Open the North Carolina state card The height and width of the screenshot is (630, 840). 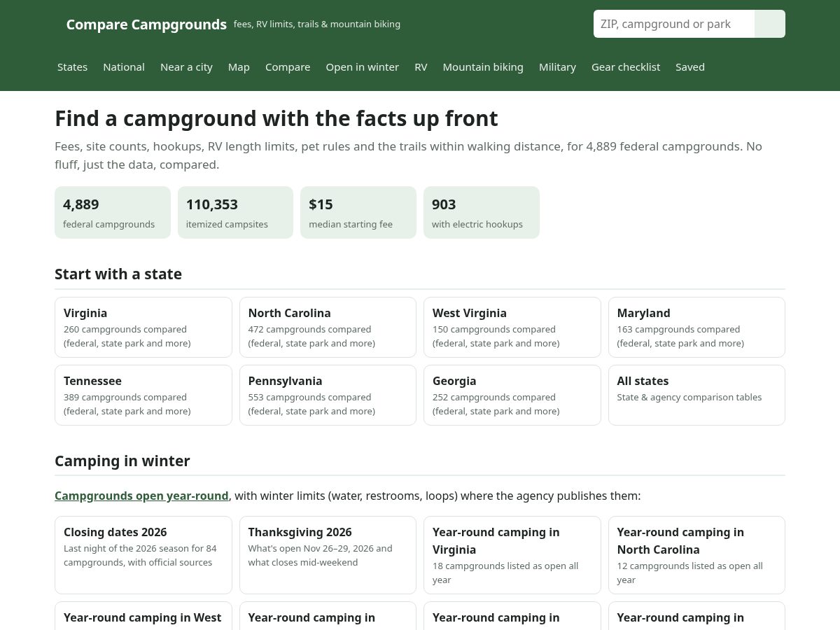pyautogui.click(x=328, y=327)
